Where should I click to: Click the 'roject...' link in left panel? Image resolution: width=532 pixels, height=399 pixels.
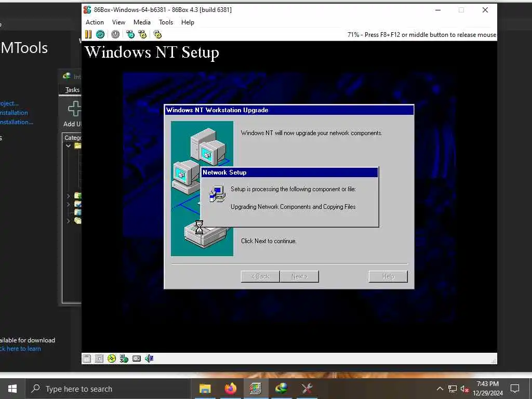tap(9, 103)
